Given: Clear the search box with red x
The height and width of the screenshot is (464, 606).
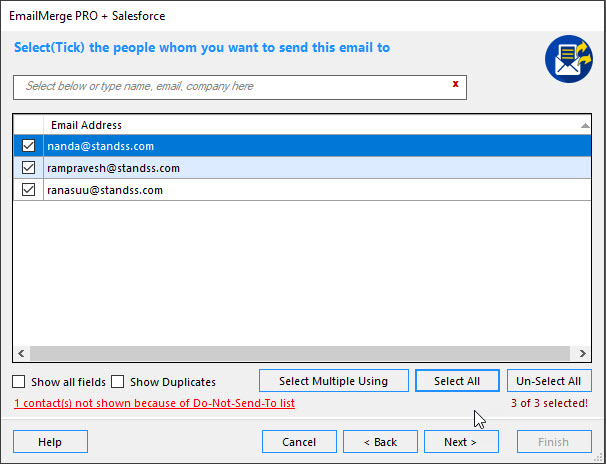Looking at the screenshot, I should click(455, 84).
